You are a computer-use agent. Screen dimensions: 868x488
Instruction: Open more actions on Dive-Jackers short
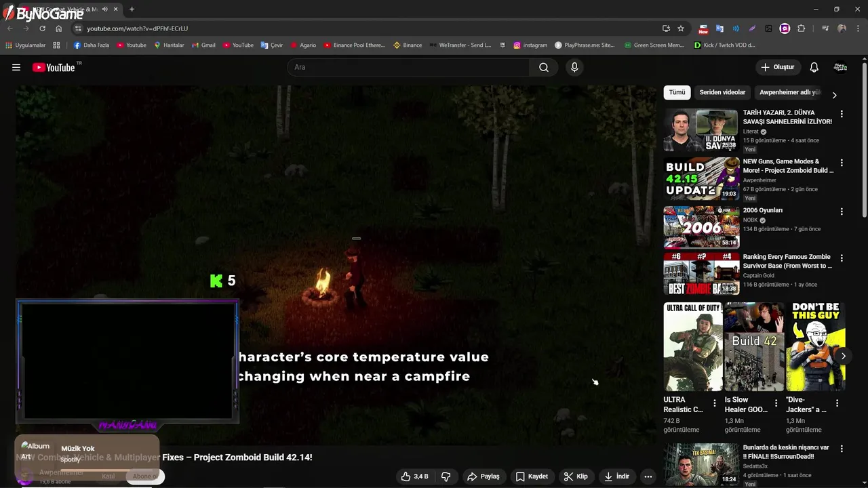tap(837, 403)
